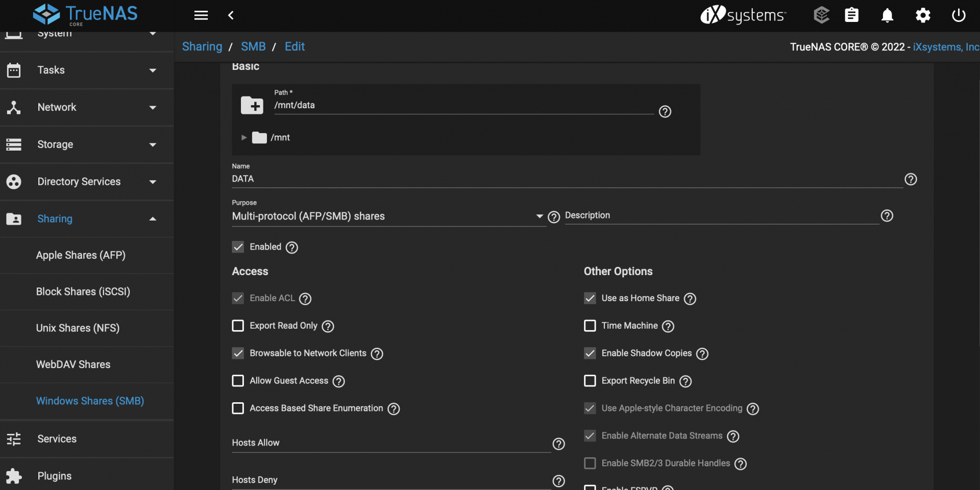This screenshot has height=490, width=980.
Task: Expand the Tasks sidebar section
Action: coord(87,70)
